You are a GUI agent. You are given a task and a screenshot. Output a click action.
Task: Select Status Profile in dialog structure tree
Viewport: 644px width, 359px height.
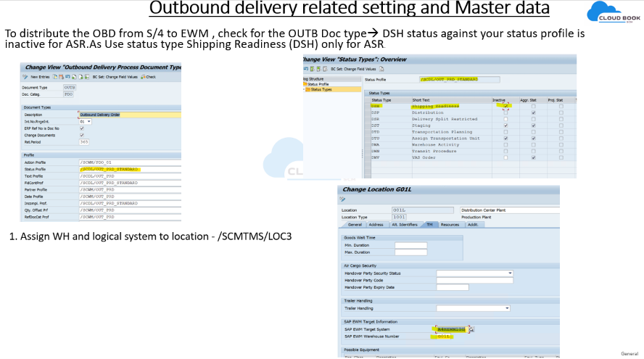(x=318, y=84)
